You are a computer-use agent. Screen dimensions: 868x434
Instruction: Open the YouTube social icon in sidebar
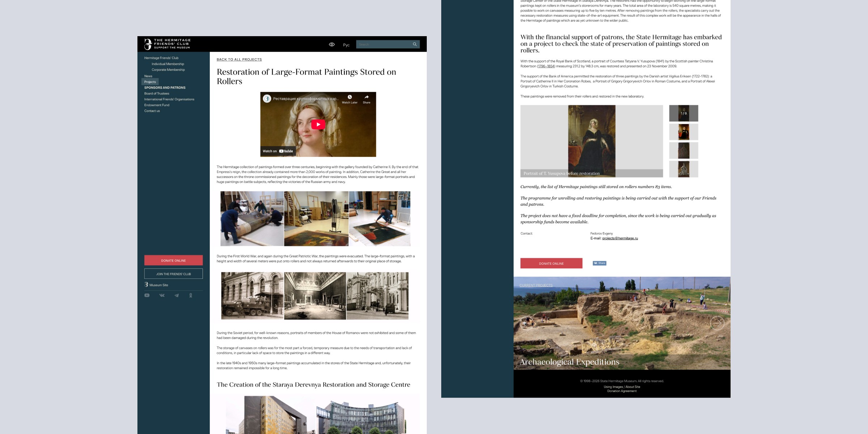point(147,295)
